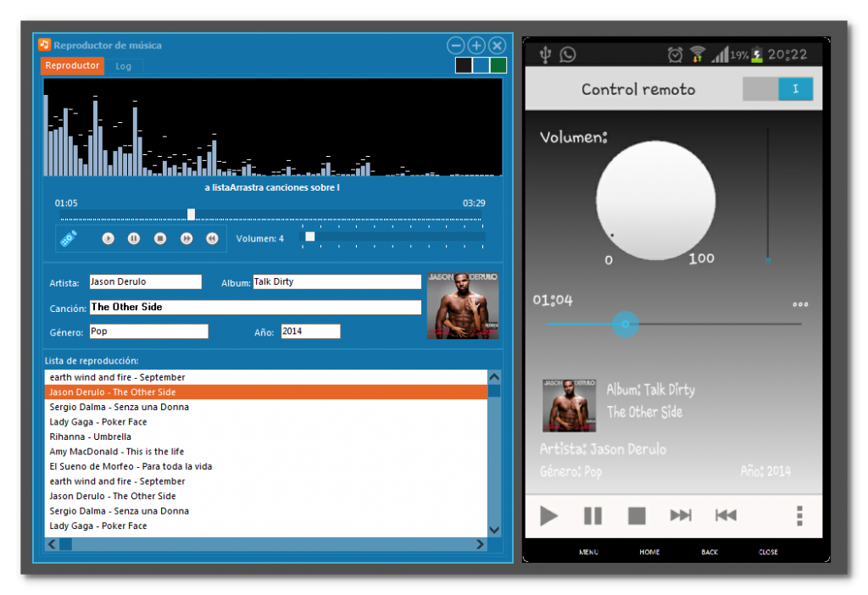
Task: Tap the phone seek bar knob
Action: coord(626,325)
